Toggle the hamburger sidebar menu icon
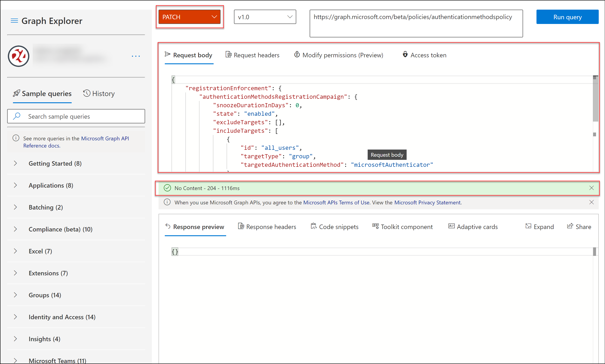Viewport: 605px width, 364px height. pos(14,21)
